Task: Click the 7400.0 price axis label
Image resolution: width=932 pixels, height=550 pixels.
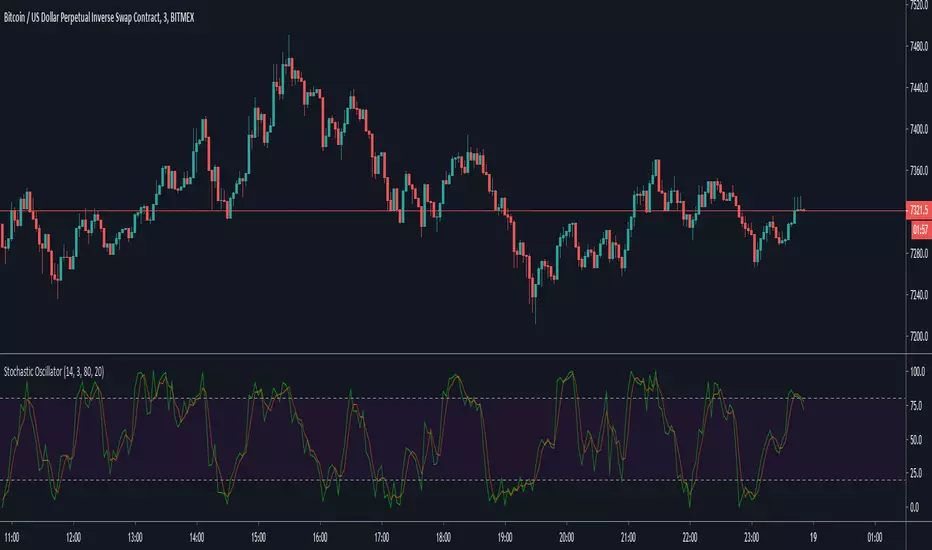Action: [919, 129]
